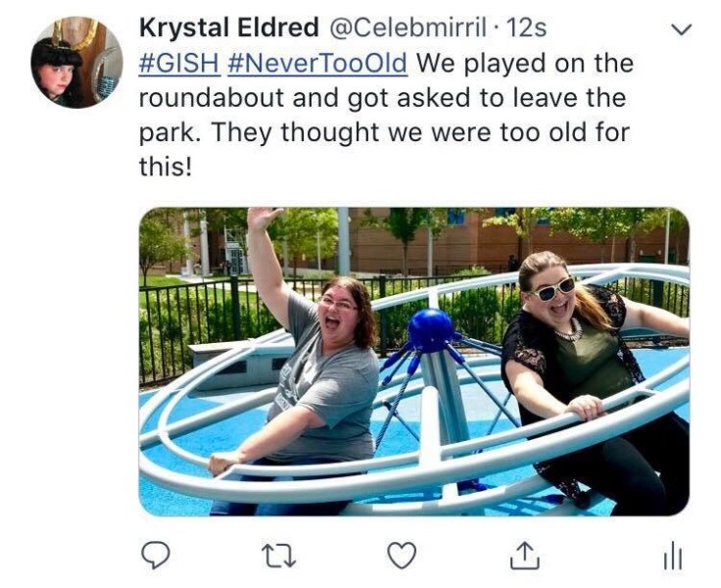Open the #NeverTooOld hashtag
The image size is (721, 588).
click(317, 63)
